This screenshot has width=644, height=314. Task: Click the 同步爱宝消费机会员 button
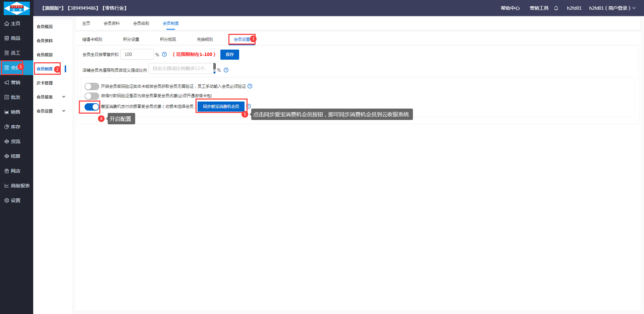pos(221,107)
